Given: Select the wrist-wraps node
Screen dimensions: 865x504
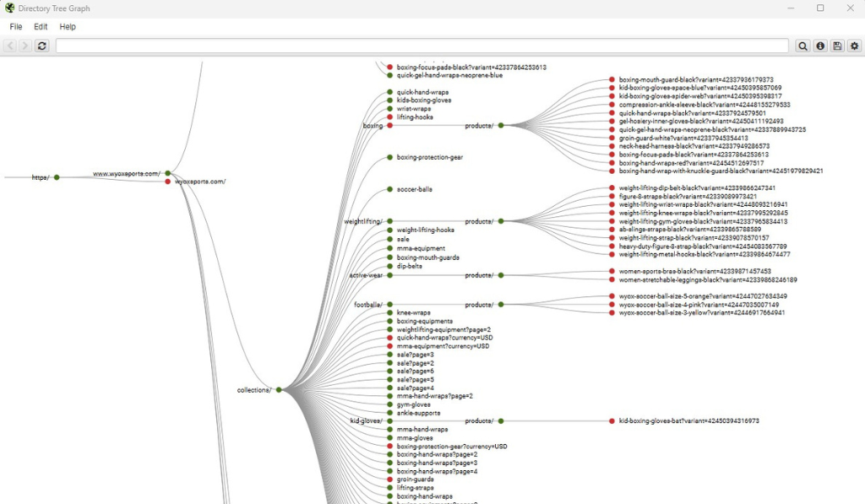Looking at the screenshot, I should click(390, 109).
